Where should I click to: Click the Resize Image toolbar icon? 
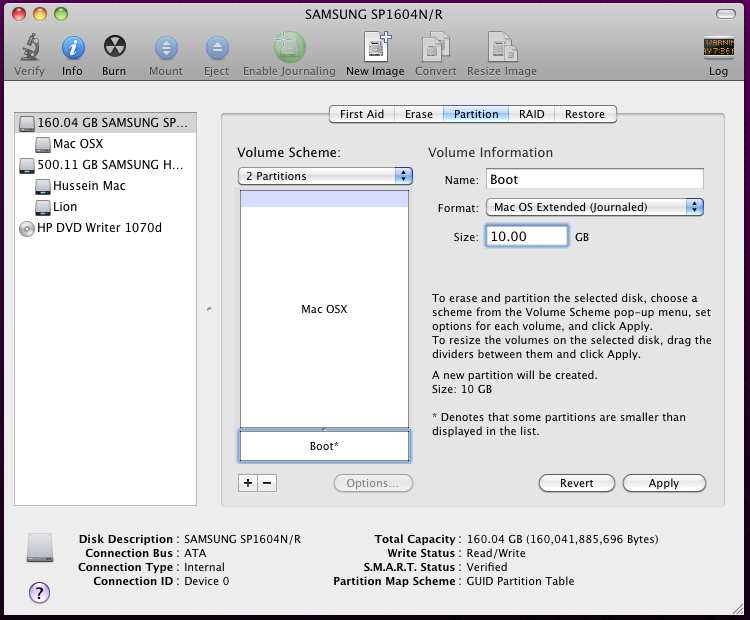[x=502, y=47]
